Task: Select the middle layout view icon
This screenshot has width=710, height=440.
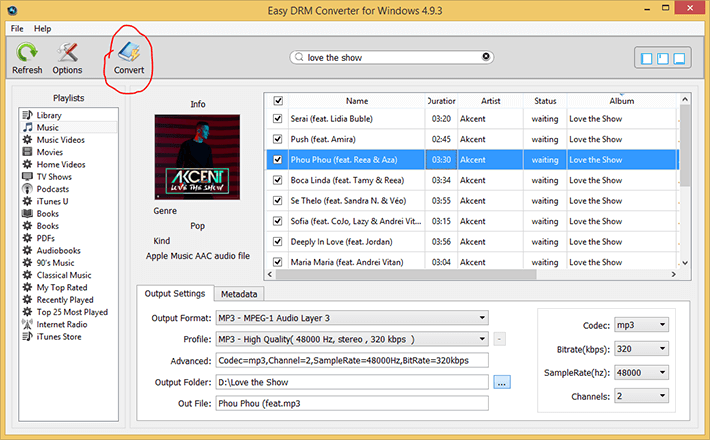Action: click(x=663, y=58)
